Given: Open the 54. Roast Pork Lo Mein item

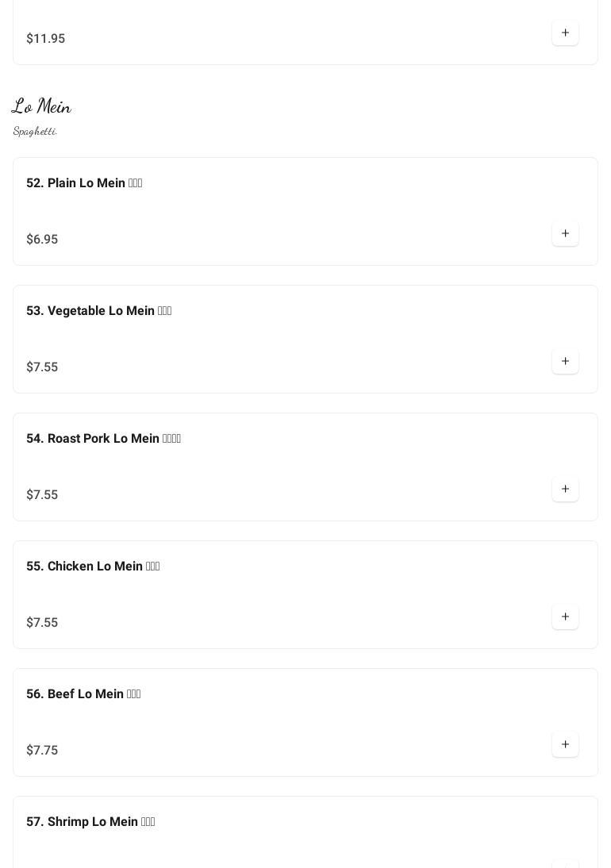Looking at the screenshot, I should coord(103,439).
